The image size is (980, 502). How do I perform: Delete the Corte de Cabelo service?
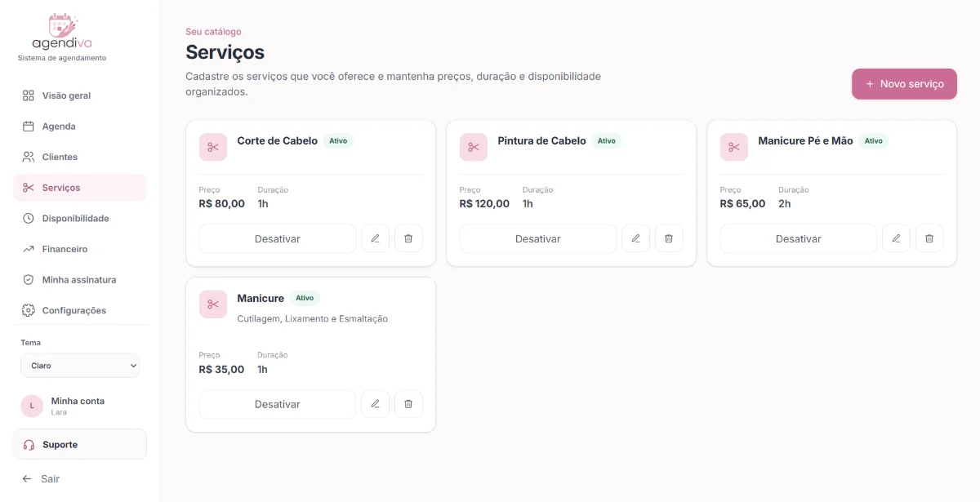pos(408,238)
